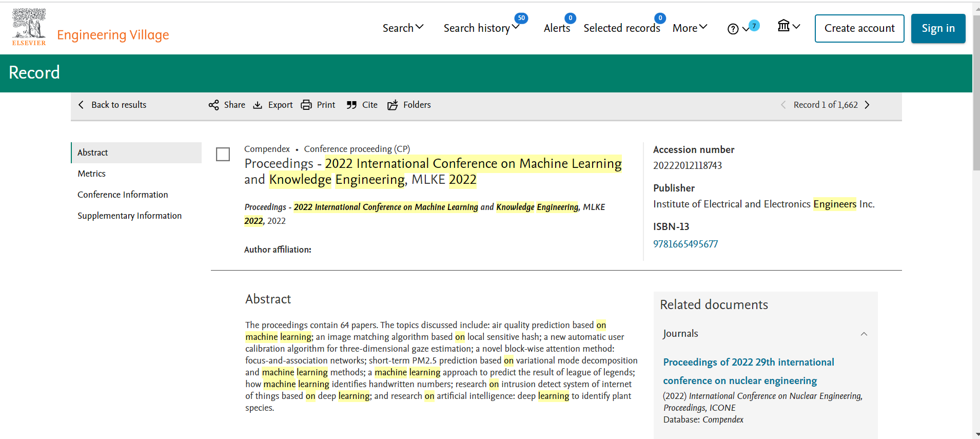Go to the previous record arrow
This screenshot has width=980, height=439.
coord(783,105)
